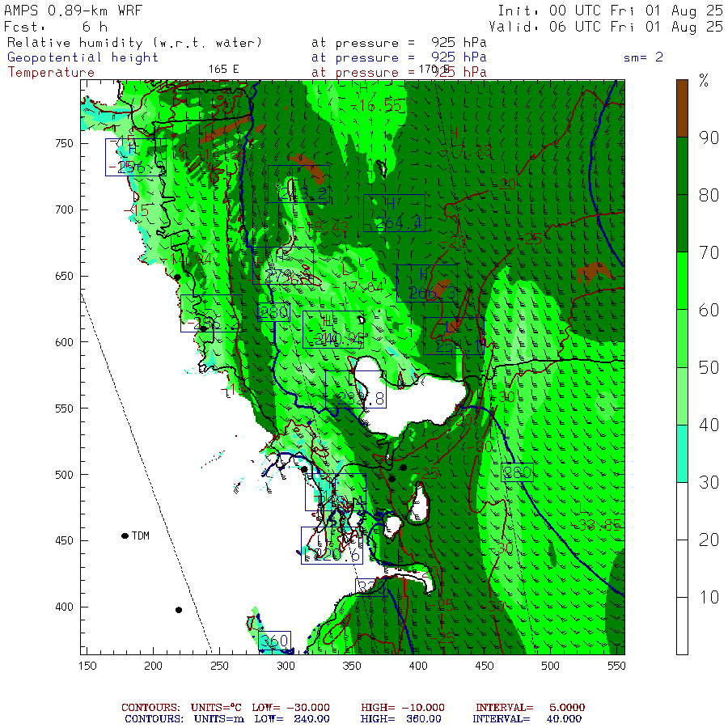Click the 'HIGH= -10.000' contour legend text
The image size is (728, 728).
tap(403, 708)
